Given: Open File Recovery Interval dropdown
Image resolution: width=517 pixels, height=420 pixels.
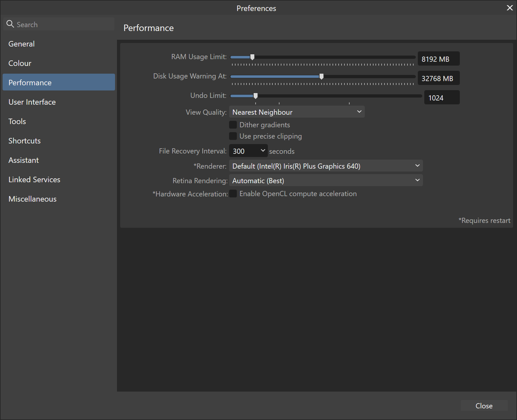Looking at the screenshot, I should (248, 151).
